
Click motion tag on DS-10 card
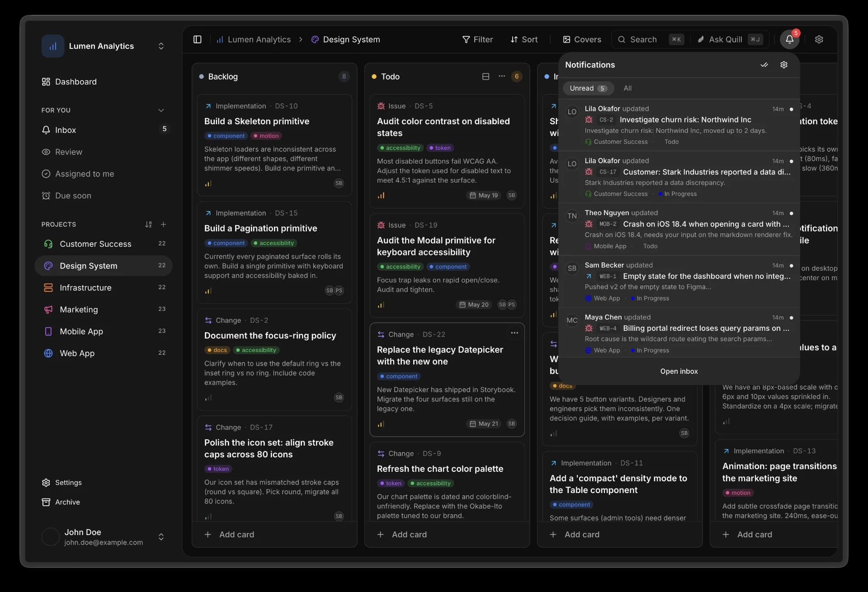pyautogui.click(x=266, y=136)
